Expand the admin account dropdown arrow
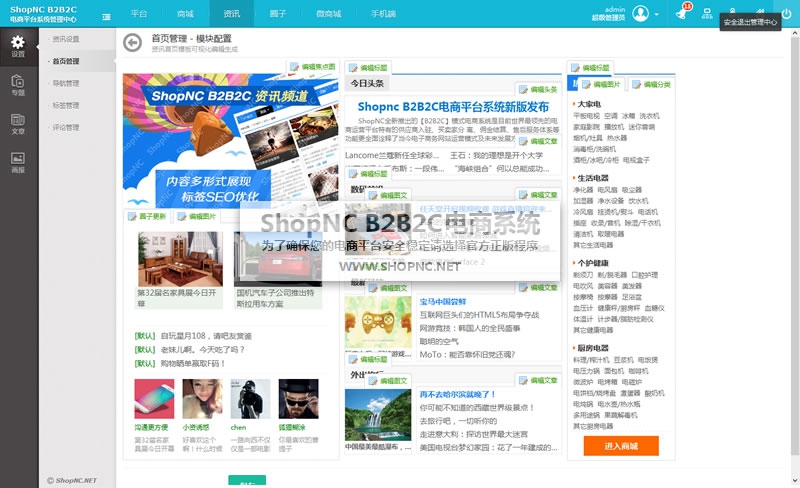Image resolution: width=800 pixels, height=488 pixels. pyautogui.click(x=656, y=14)
